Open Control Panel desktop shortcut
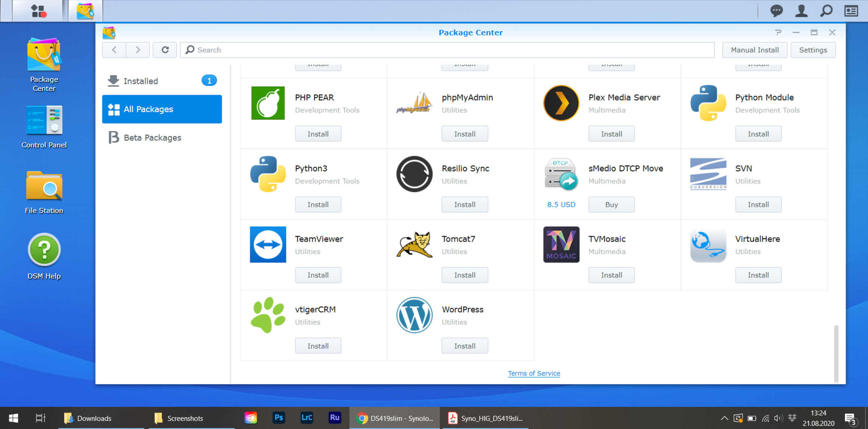The image size is (868, 429). click(44, 127)
